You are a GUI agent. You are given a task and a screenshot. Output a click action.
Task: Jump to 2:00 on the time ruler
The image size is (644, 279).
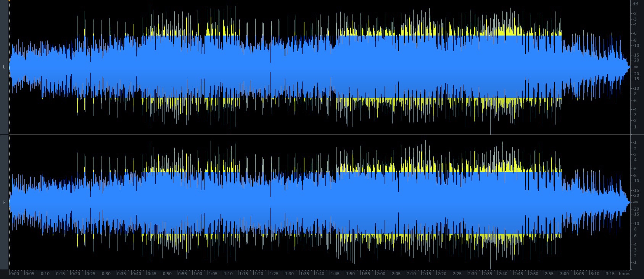[381, 274]
